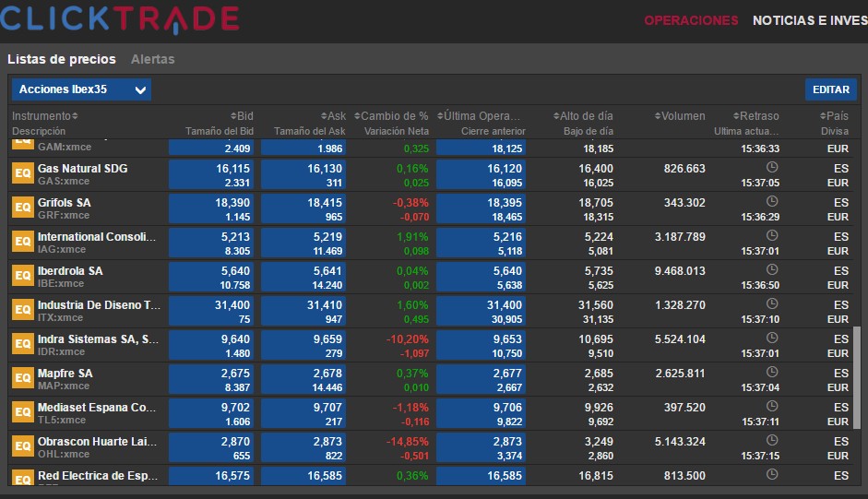Click the delay clock icon in IAG row
Image resolution: width=868 pixels, height=499 pixels.
(772, 235)
